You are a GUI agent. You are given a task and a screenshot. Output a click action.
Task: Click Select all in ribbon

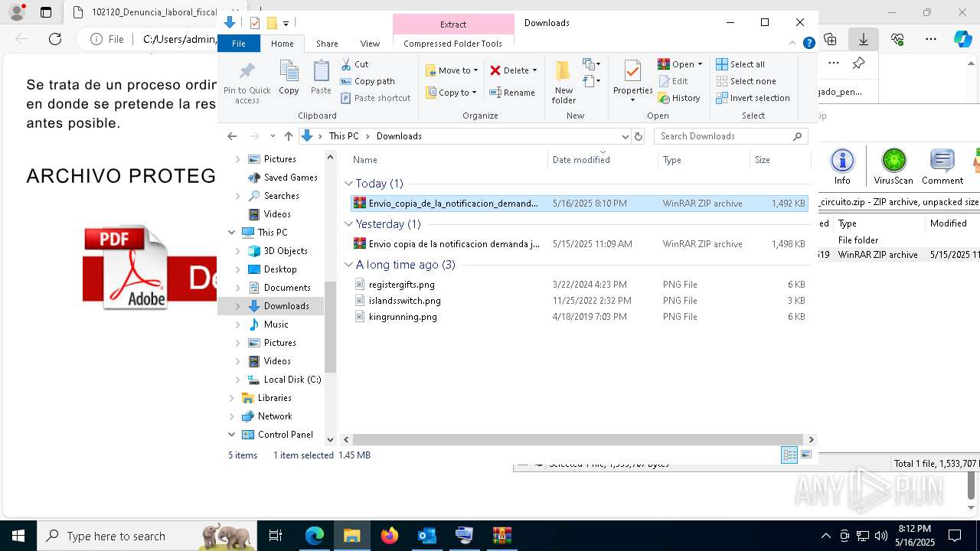tap(740, 64)
